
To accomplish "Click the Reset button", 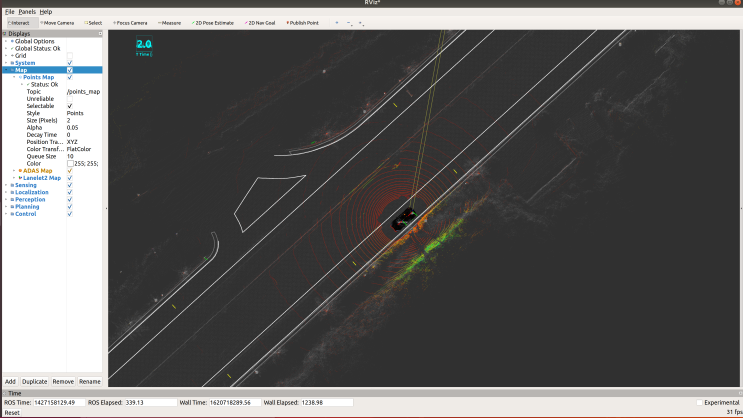I will click(x=12, y=413).
